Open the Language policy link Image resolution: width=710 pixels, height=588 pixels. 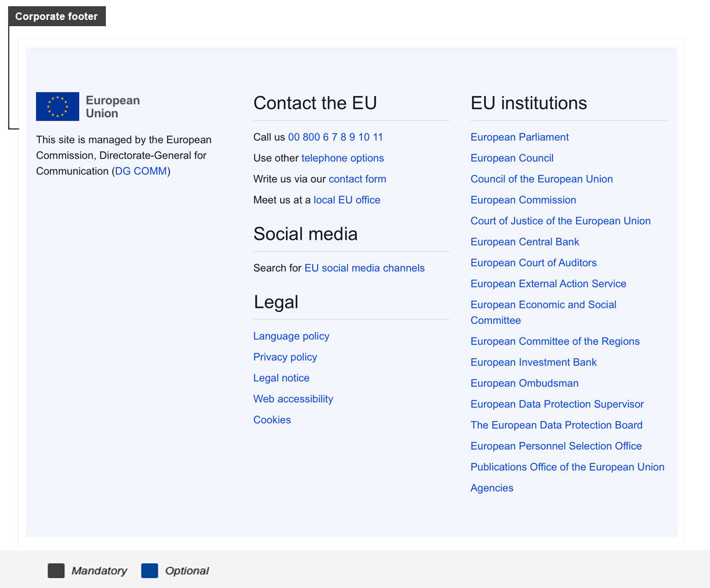pos(291,336)
